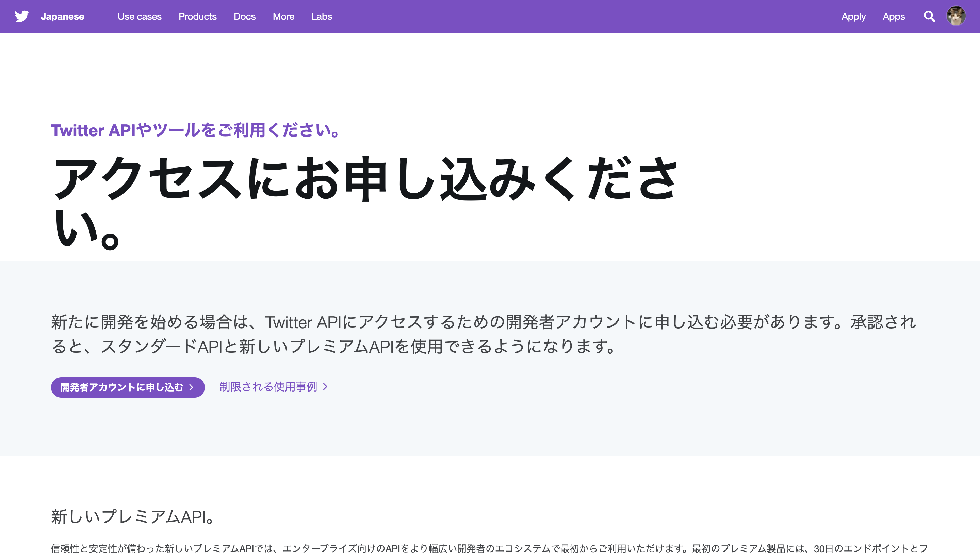Click the paragraph starting 信頼性と安定性が備わった
The image size is (980, 559).
[489, 548]
